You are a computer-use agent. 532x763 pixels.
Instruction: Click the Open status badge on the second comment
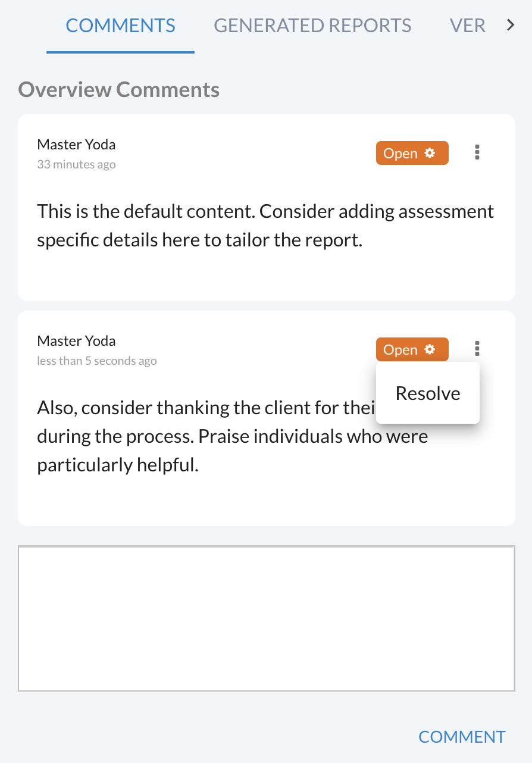pos(400,350)
